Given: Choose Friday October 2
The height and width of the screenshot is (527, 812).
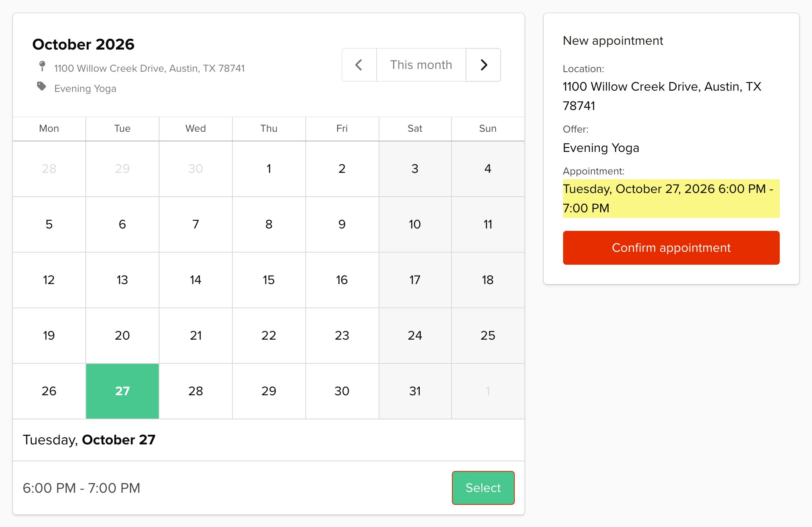Looking at the screenshot, I should pos(342,169).
